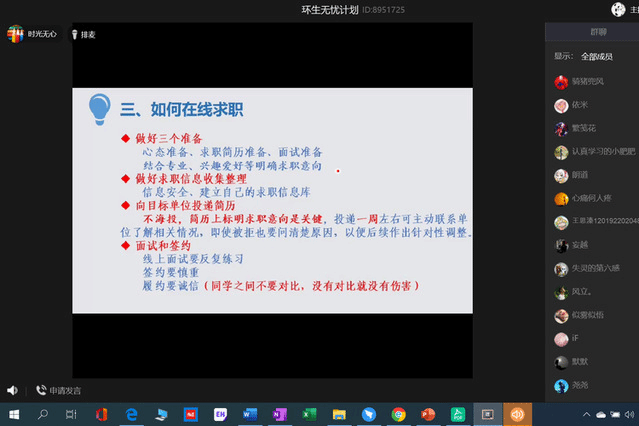
Task: Open the 时光无心 host avatar
Action: coord(14,33)
